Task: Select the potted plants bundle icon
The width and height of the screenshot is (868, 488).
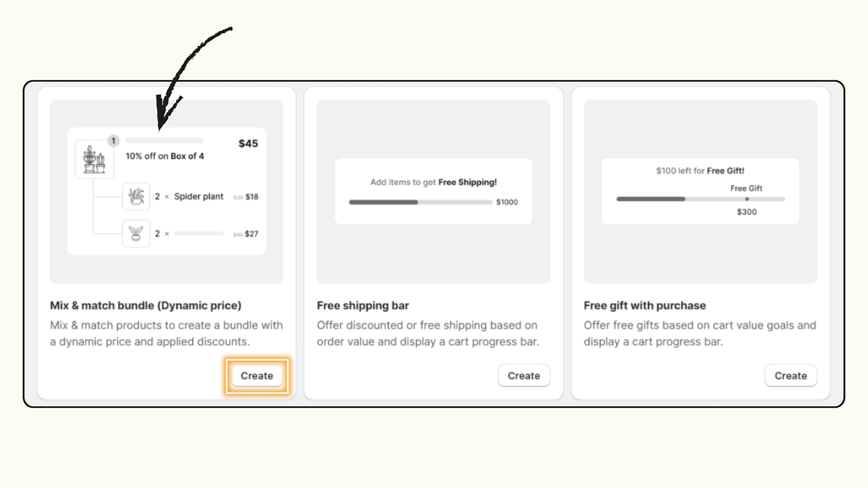Action: pos(94,158)
